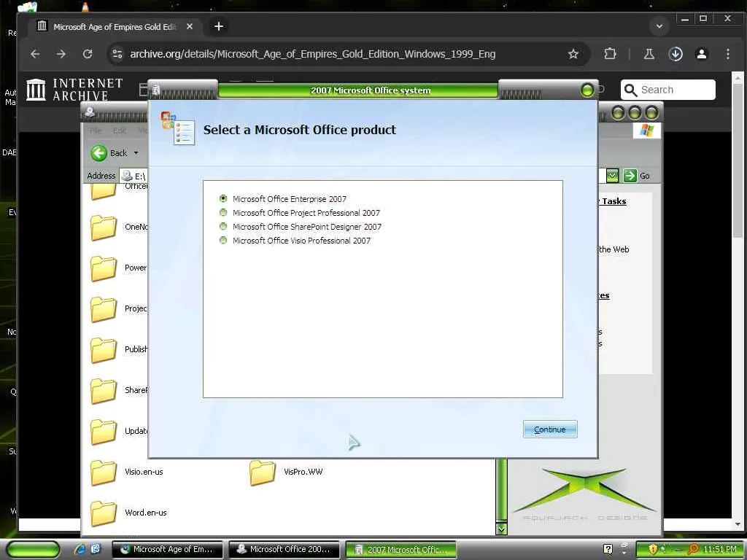Focus the Internet Archive Search field
The image size is (747, 560).
(668, 90)
